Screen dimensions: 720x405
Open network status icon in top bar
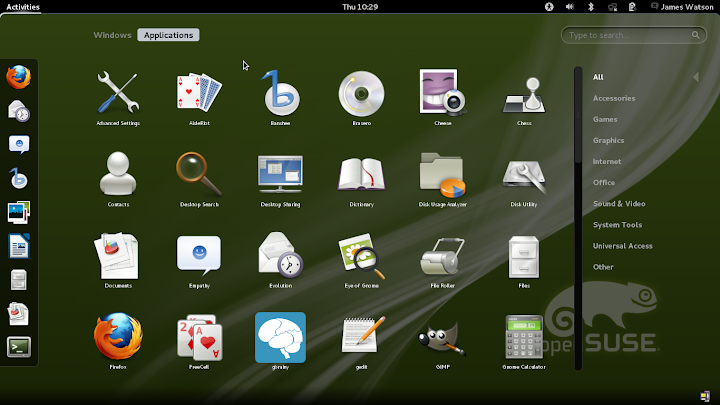click(612, 7)
